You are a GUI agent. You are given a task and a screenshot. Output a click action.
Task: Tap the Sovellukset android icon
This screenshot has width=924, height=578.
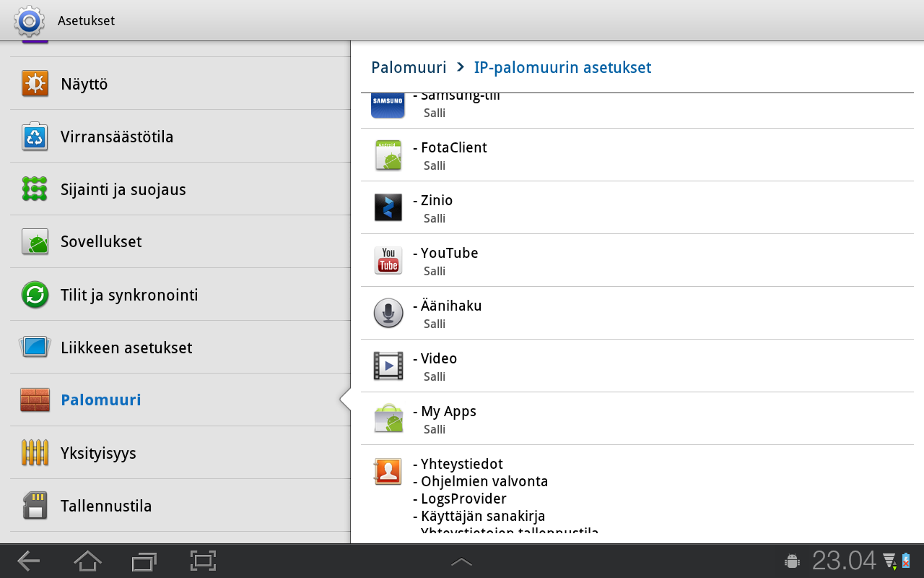click(x=35, y=242)
